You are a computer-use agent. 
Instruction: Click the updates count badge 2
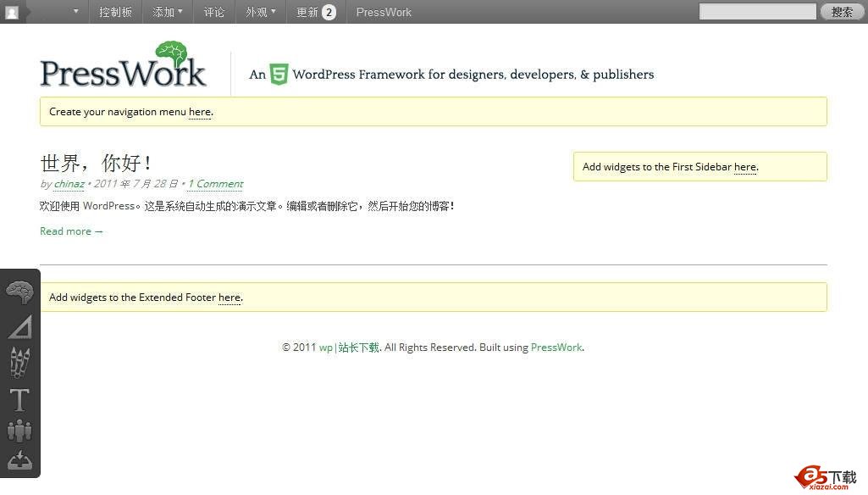329,12
